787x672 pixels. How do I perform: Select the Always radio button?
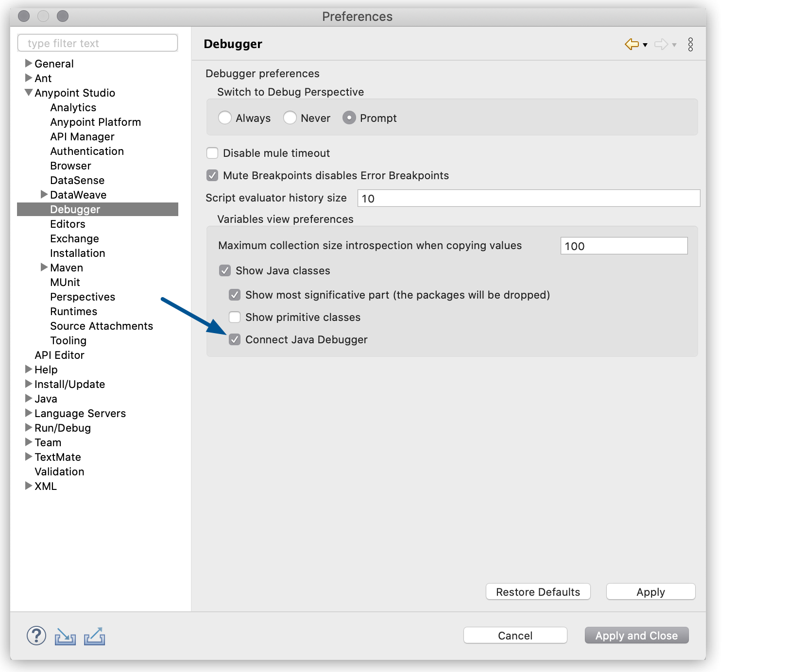click(x=224, y=118)
